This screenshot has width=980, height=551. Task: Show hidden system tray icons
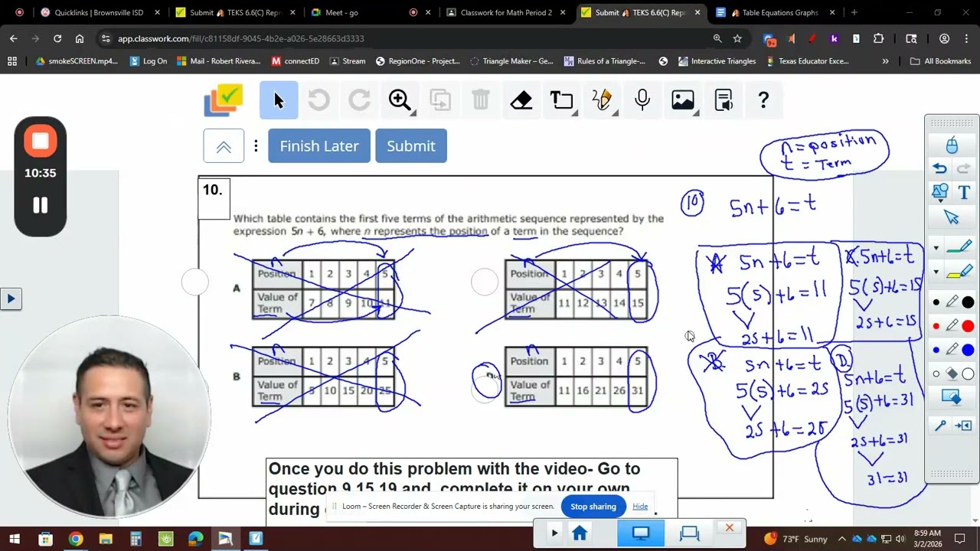tap(841, 539)
